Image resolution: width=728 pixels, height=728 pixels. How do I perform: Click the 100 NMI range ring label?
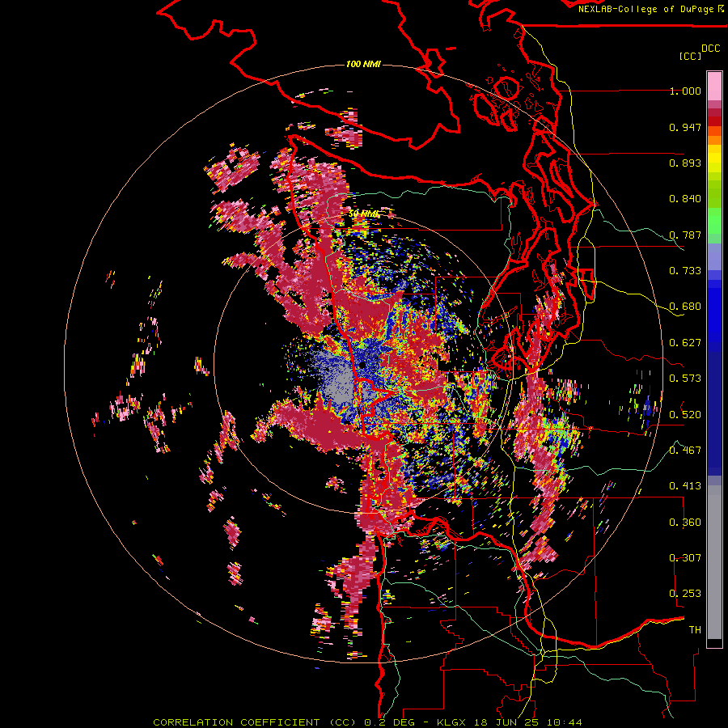click(363, 64)
